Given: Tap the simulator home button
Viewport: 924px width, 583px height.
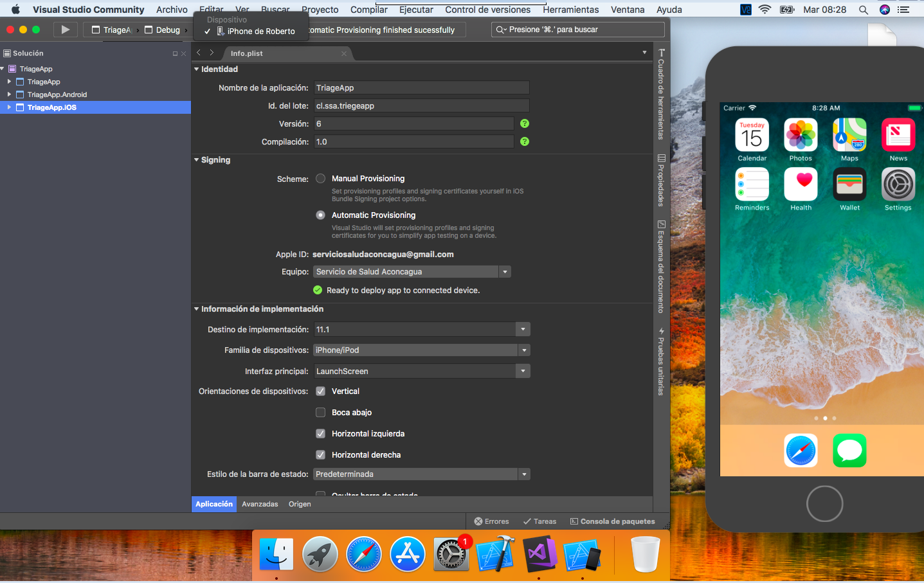Looking at the screenshot, I should pyautogui.click(x=824, y=503).
